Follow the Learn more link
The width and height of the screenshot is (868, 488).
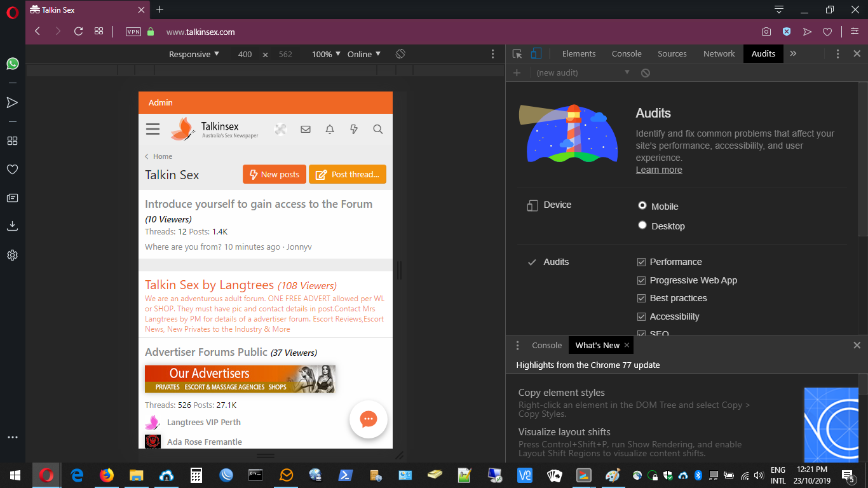(659, 170)
